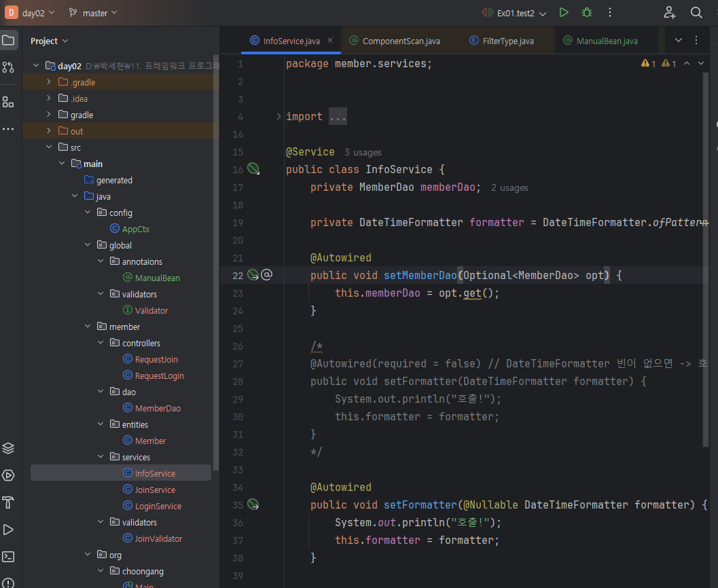Click the project tree vertical scrollbar
The height and width of the screenshot is (588, 718).
[216, 263]
